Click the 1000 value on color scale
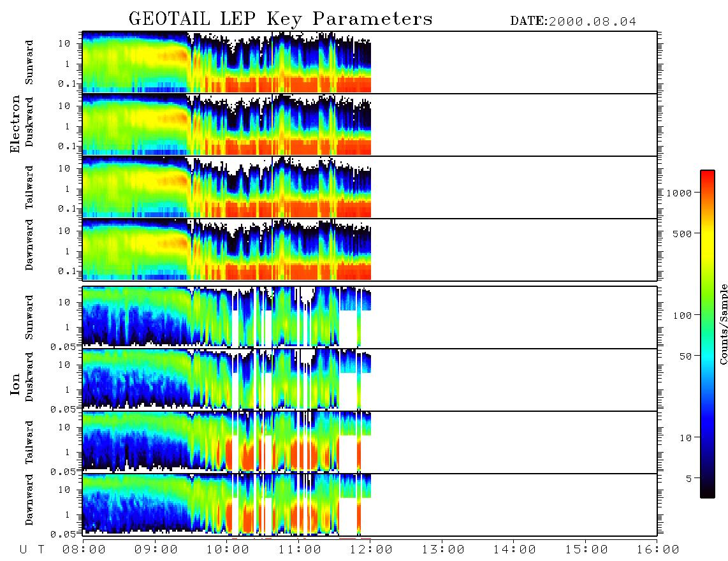The width and height of the screenshot is (728, 561). (679, 193)
